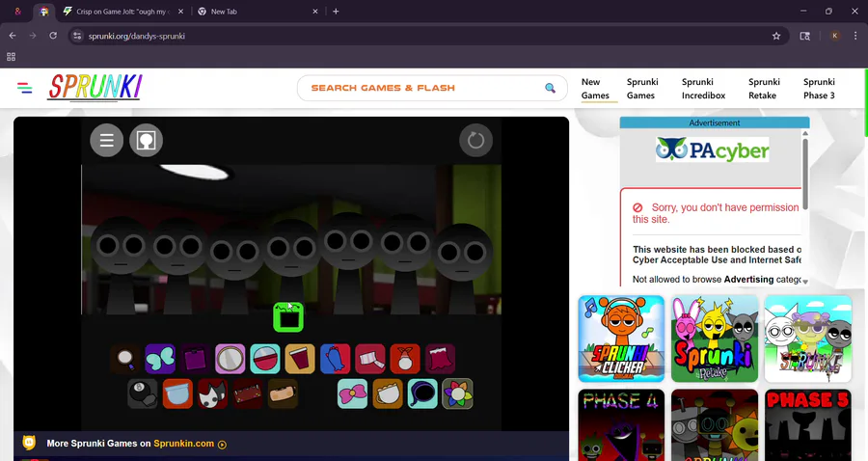Open the Sprunki Incredibox nav item

coord(704,89)
